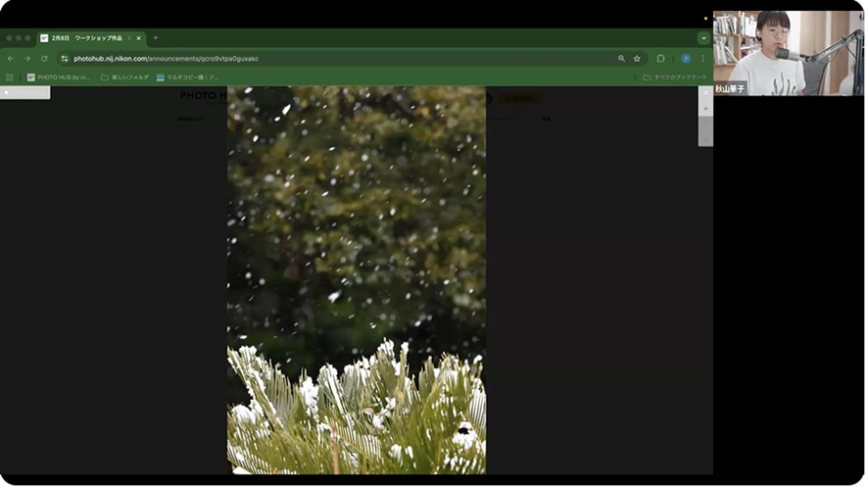Click the browser back arrow
Viewport: 868px width, 489px height.
tap(11, 59)
